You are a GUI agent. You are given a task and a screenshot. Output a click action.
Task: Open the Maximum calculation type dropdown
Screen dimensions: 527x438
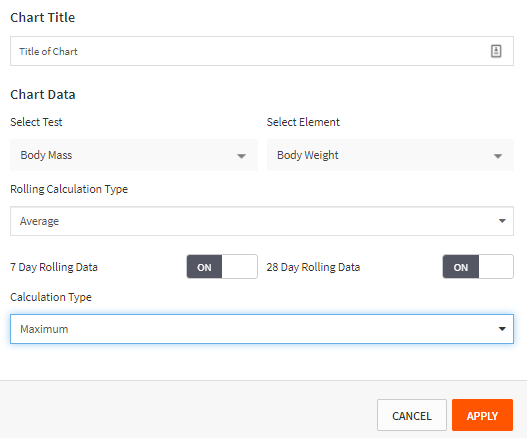click(261, 329)
